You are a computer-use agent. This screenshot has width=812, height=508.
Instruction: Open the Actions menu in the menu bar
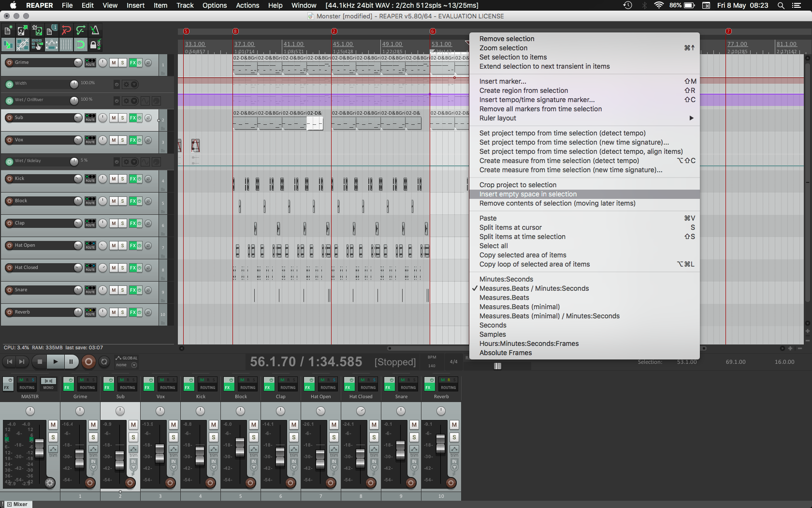(x=247, y=5)
